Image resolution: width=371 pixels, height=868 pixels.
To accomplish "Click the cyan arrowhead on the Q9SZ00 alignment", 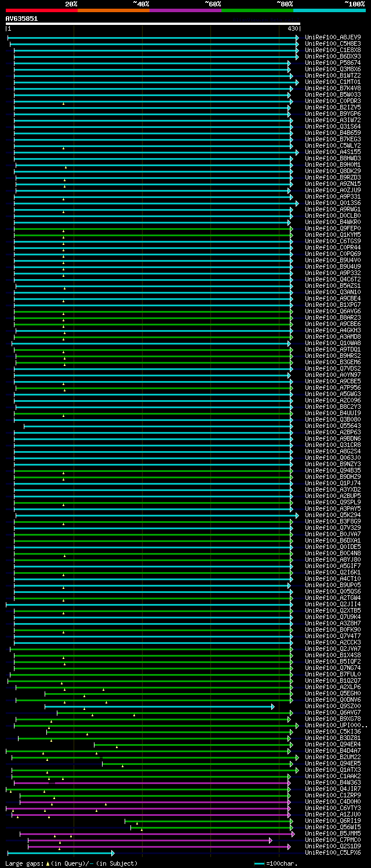I will coord(272,706).
